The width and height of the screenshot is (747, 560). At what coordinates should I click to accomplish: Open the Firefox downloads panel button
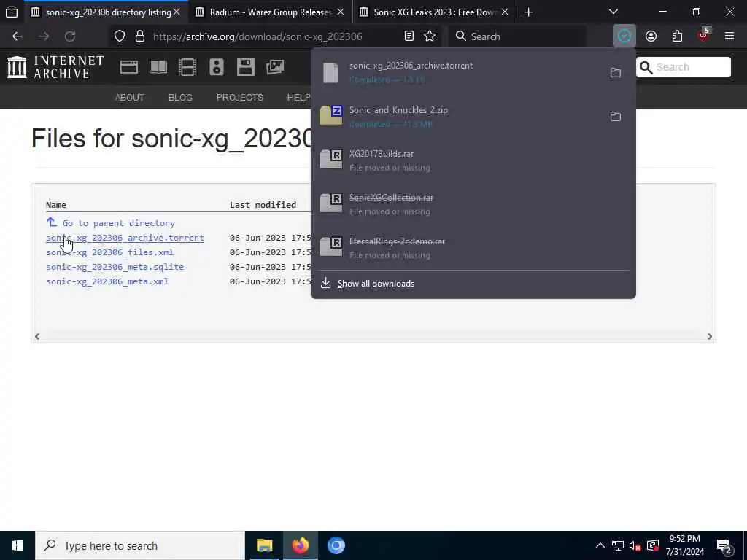click(624, 36)
